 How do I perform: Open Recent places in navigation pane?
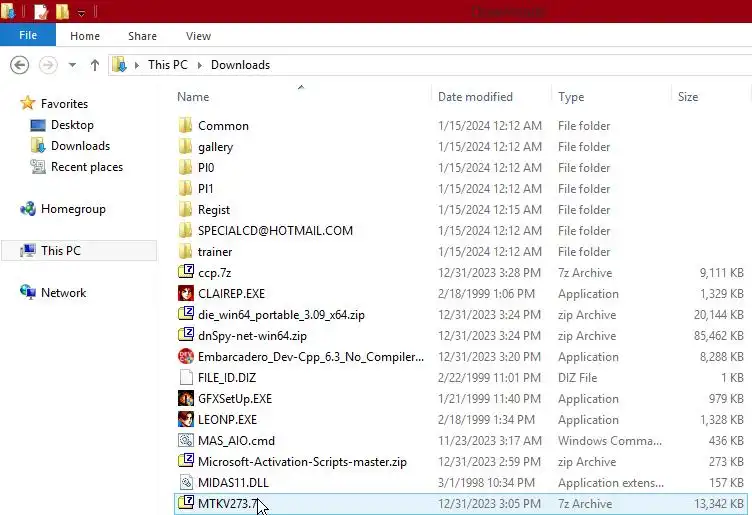87,167
